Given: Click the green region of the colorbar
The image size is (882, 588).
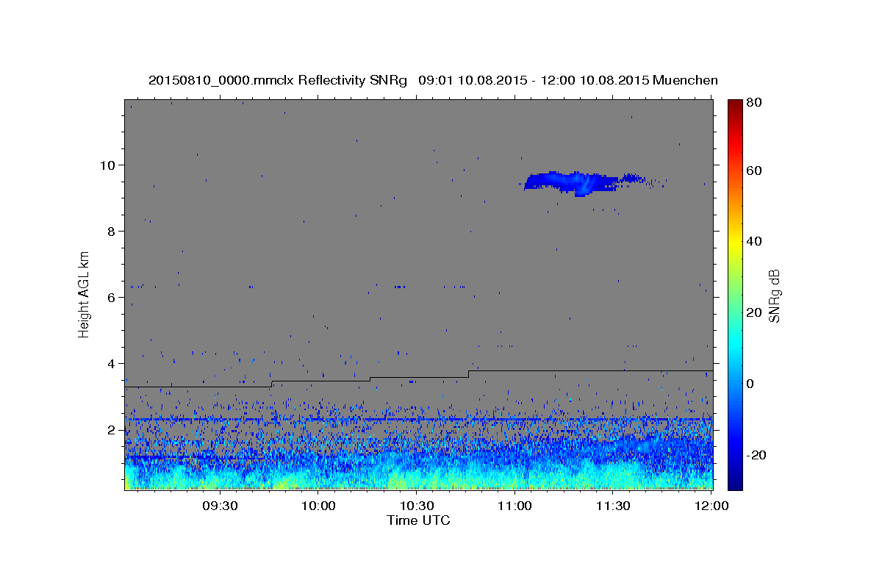Looking at the screenshot, I should (735, 294).
